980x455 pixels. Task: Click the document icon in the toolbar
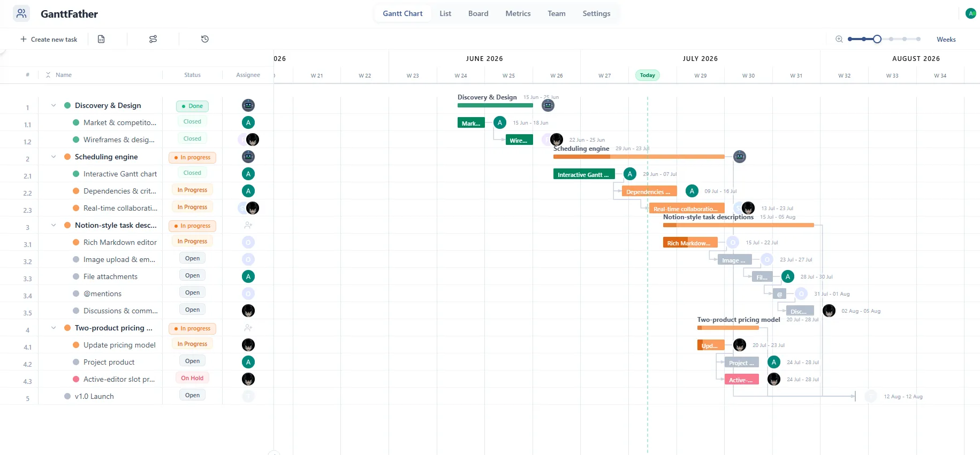pyautogui.click(x=101, y=39)
